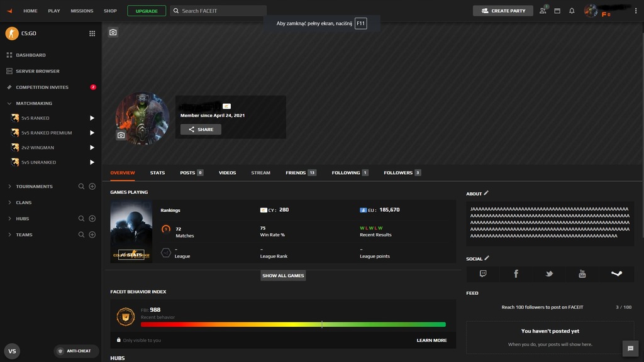Switch to the STATS tab
644x362 pixels.
(157, 172)
